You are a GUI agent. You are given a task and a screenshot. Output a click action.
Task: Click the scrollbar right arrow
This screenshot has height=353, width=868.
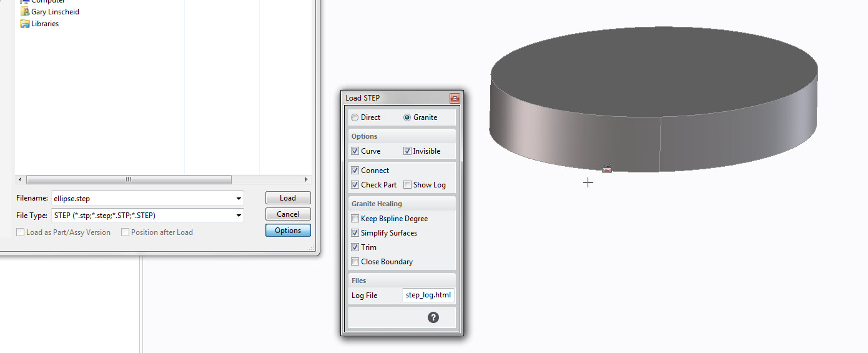coord(306,180)
